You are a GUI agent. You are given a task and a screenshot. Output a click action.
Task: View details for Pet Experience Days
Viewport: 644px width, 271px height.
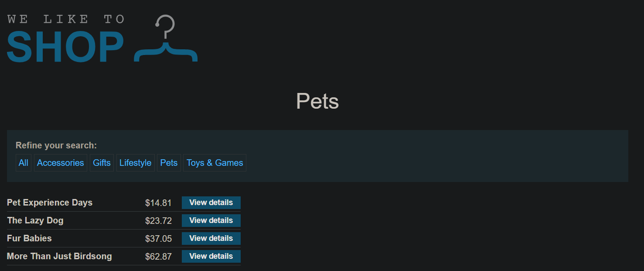pyautogui.click(x=211, y=202)
